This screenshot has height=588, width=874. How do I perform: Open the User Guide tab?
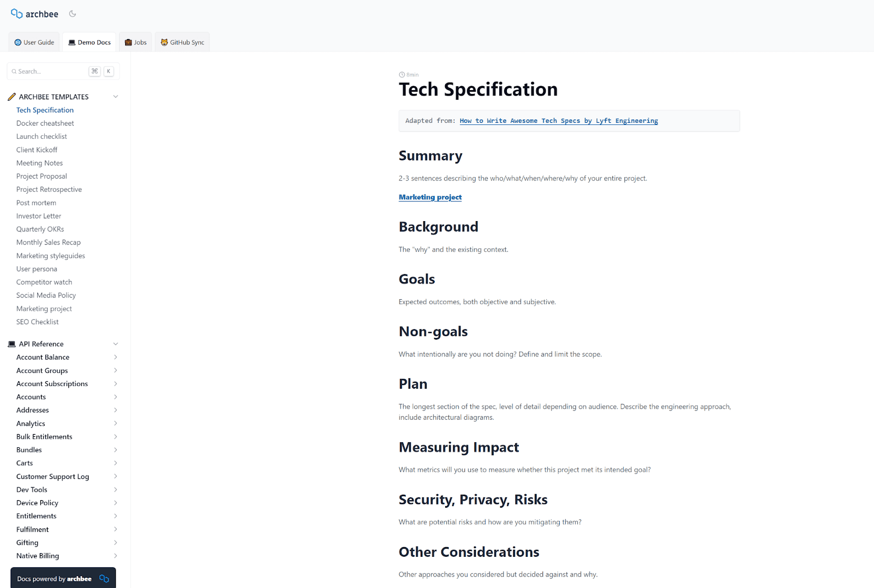pyautogui.click(x=34, y=43)
